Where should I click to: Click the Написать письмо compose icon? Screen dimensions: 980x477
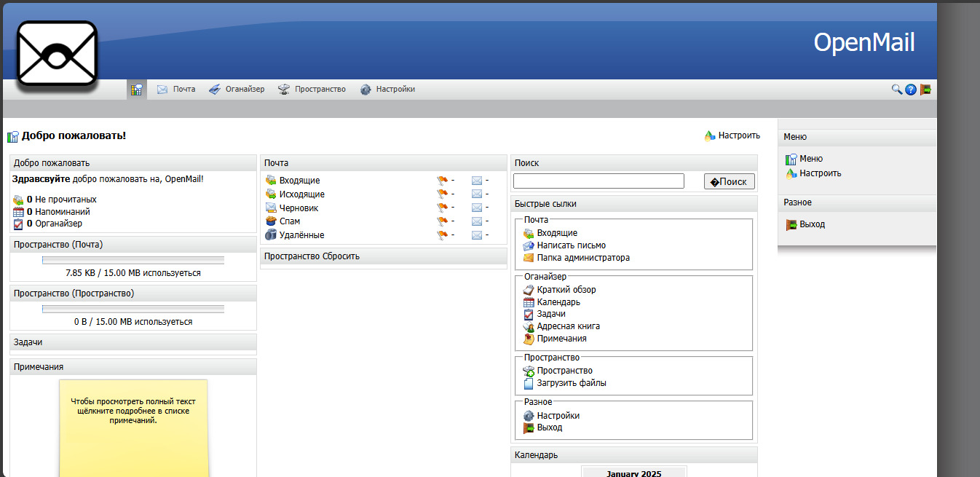(529, 245)
